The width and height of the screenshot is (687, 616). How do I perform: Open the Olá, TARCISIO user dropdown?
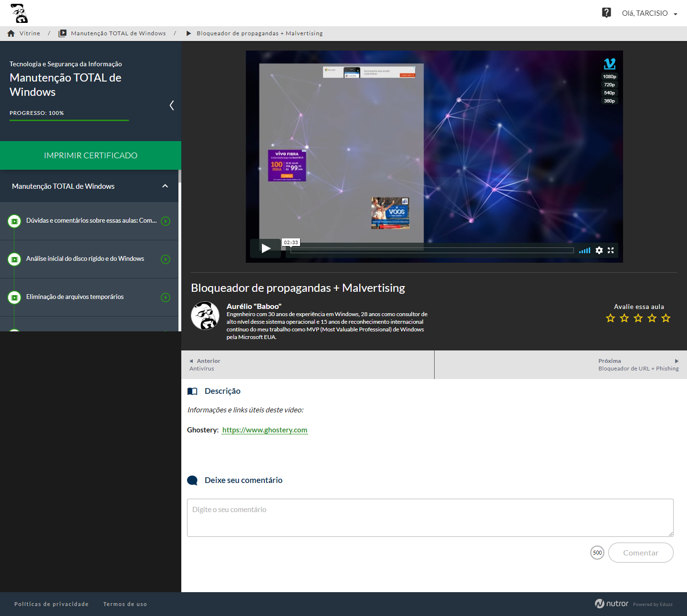tap(649, 13)
